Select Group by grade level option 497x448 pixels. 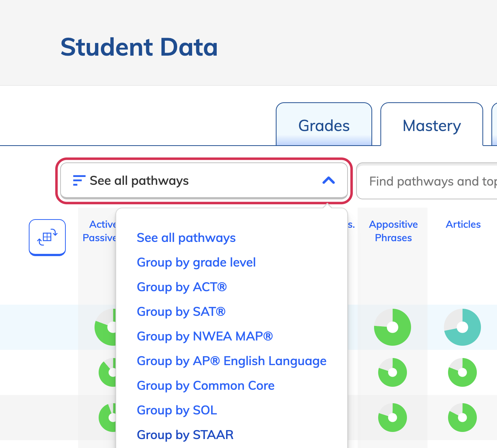pyautogui.click(x=196, y=262)
